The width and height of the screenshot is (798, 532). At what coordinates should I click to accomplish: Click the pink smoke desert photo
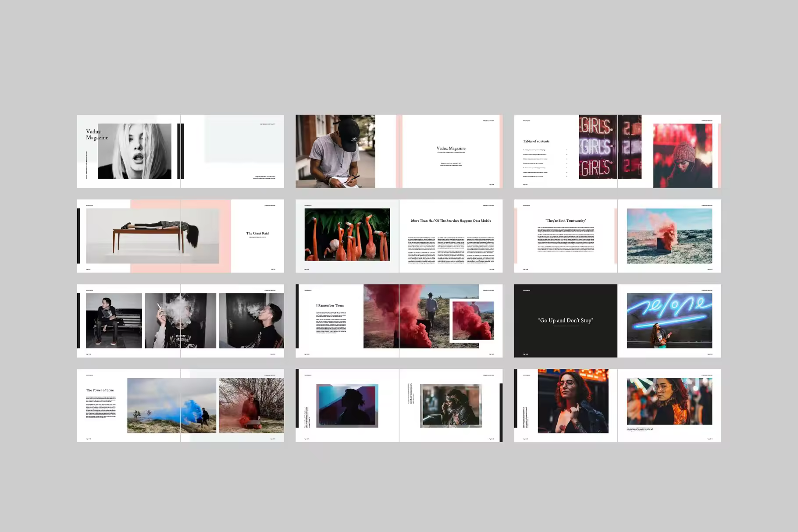[670, 236]
